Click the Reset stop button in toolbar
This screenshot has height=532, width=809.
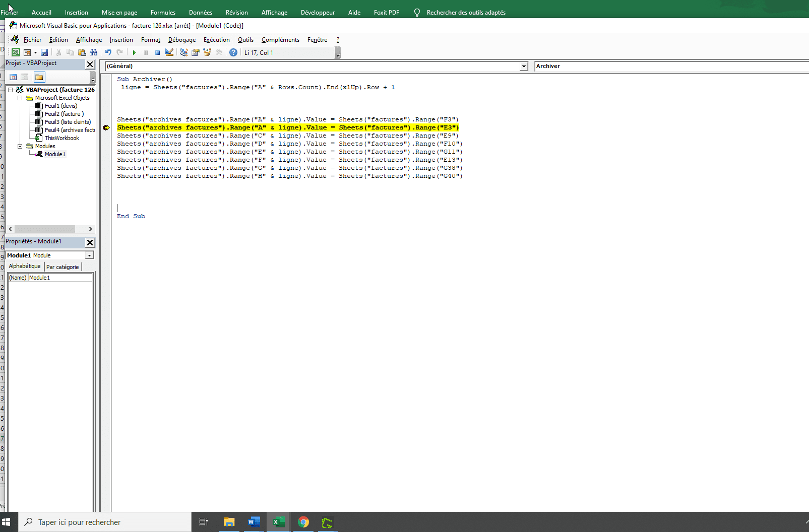[157, 52]
